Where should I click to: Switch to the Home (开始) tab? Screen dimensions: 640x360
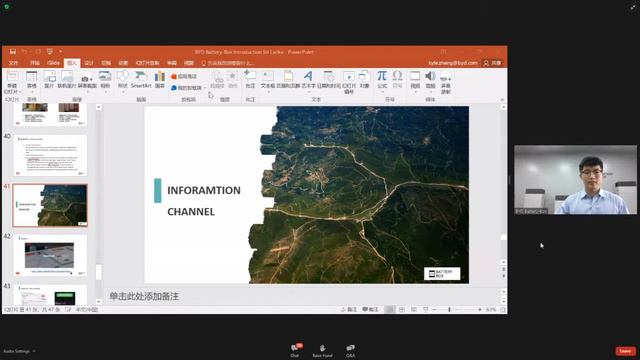click(35, 63)
